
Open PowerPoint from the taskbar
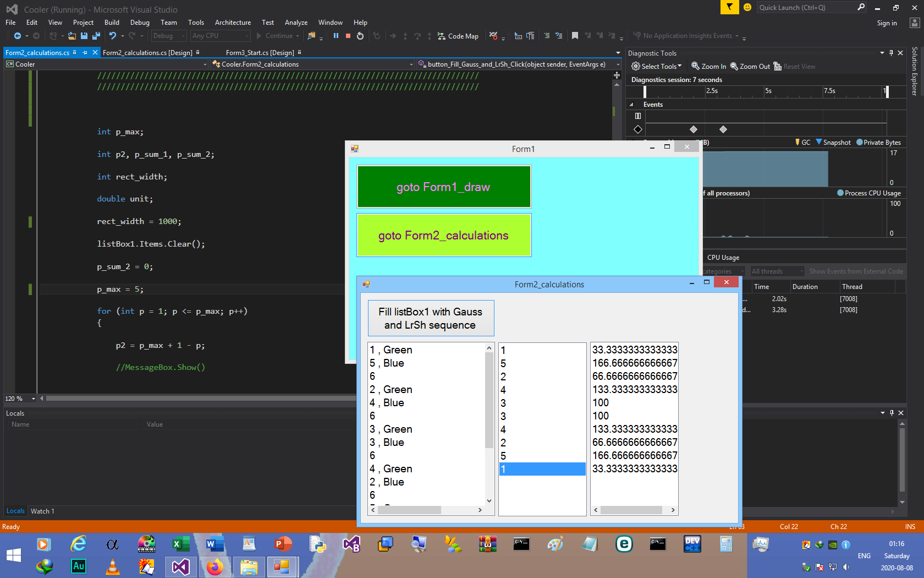coord(283,544)
